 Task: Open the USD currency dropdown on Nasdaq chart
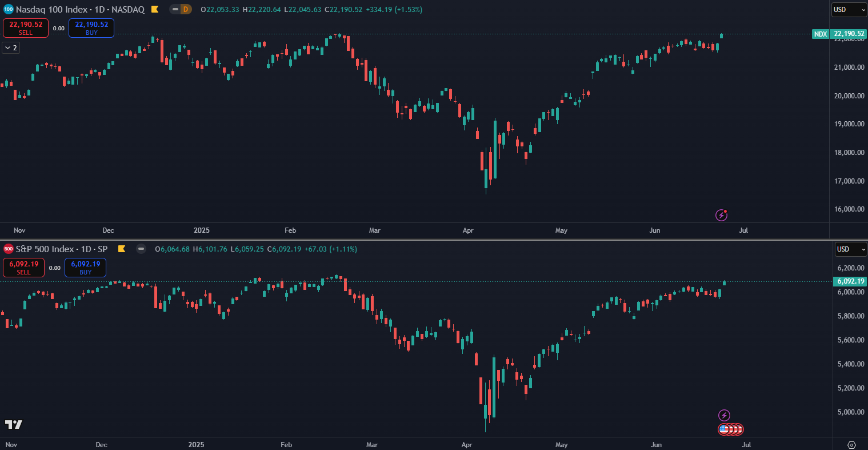pyautogui.click(x=849, y=9)
